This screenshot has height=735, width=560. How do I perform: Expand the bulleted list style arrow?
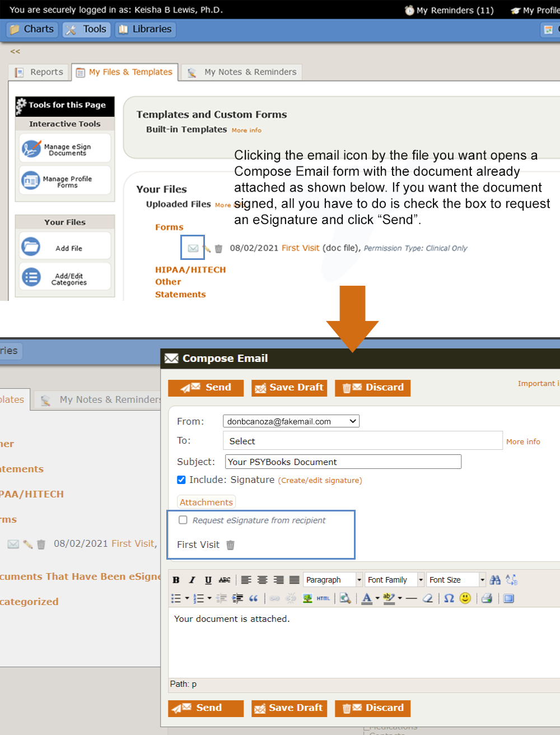point(186,598)
